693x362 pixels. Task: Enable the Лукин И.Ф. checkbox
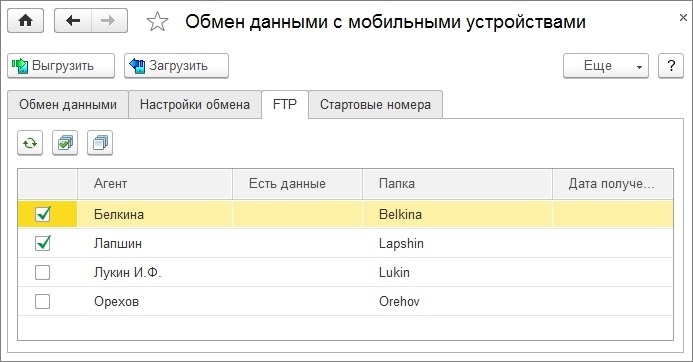coord(42,272)
